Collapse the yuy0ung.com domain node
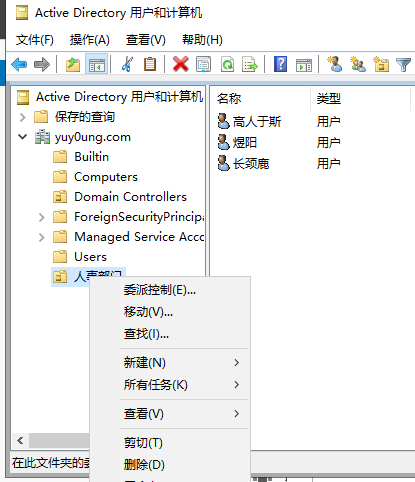This screenshot has height=482, width=415. tap(22, 137)
